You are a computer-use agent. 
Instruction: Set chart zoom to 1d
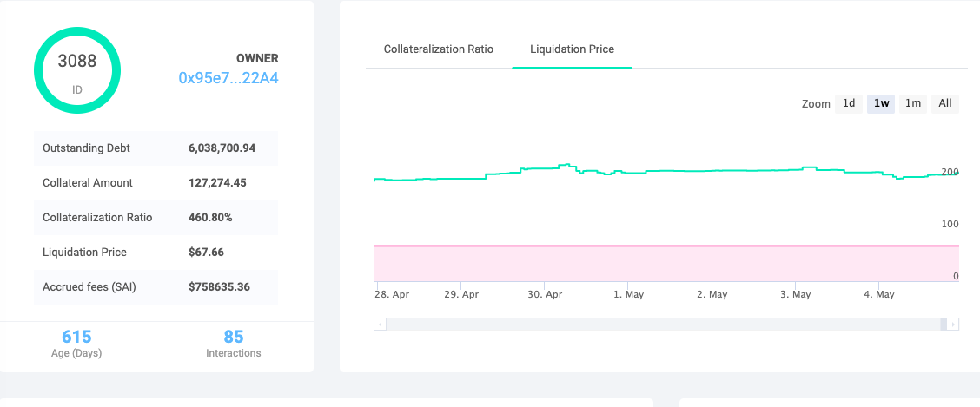[x=849, y=103]
